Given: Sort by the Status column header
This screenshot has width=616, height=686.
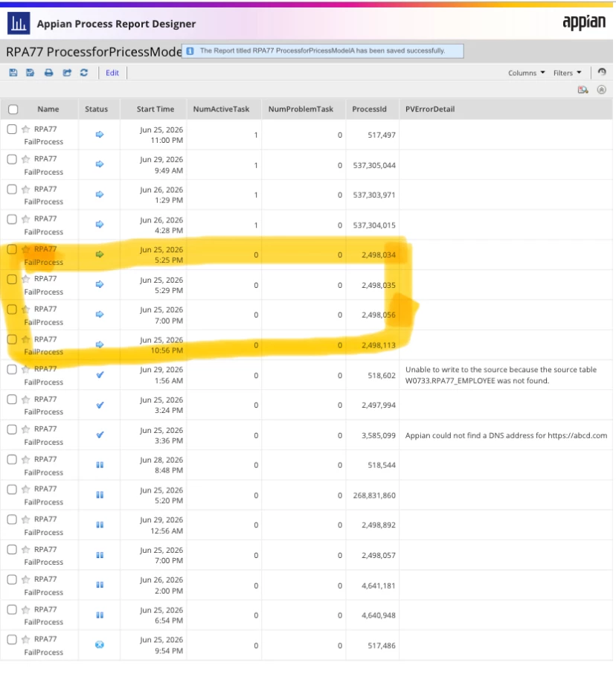Looking at the screenshot, I should 96,109.
